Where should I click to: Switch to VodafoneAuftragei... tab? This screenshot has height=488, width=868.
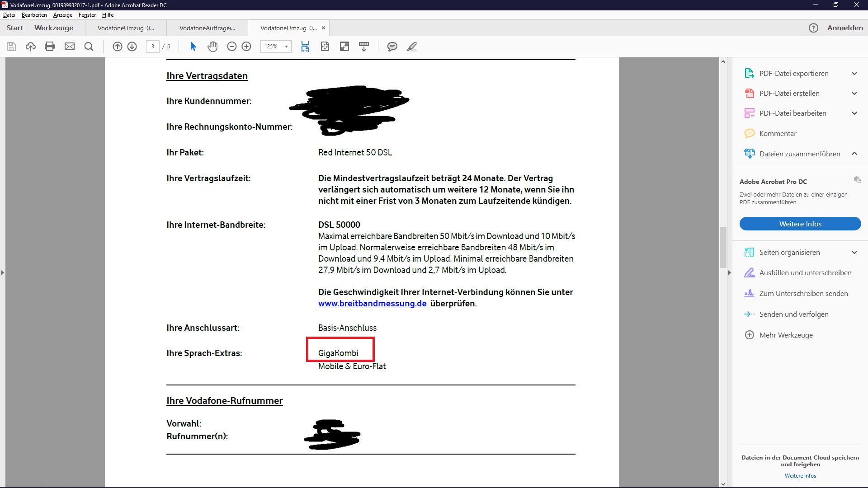207,28
